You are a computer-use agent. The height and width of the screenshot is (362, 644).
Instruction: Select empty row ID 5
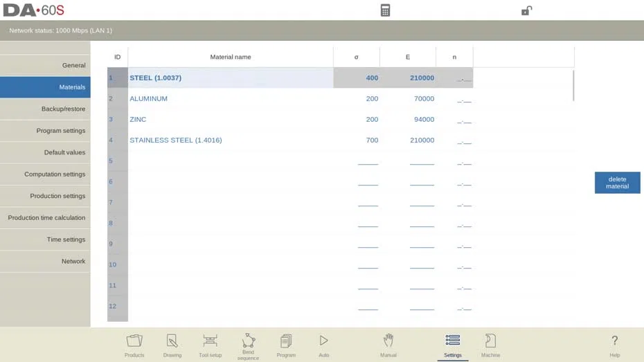[x=118, y=161]
